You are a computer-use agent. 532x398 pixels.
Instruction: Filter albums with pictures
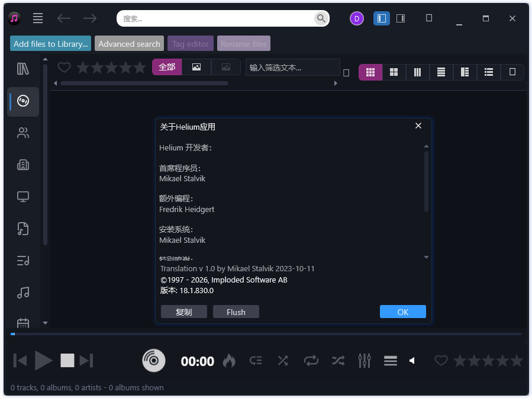click(196, 67)
